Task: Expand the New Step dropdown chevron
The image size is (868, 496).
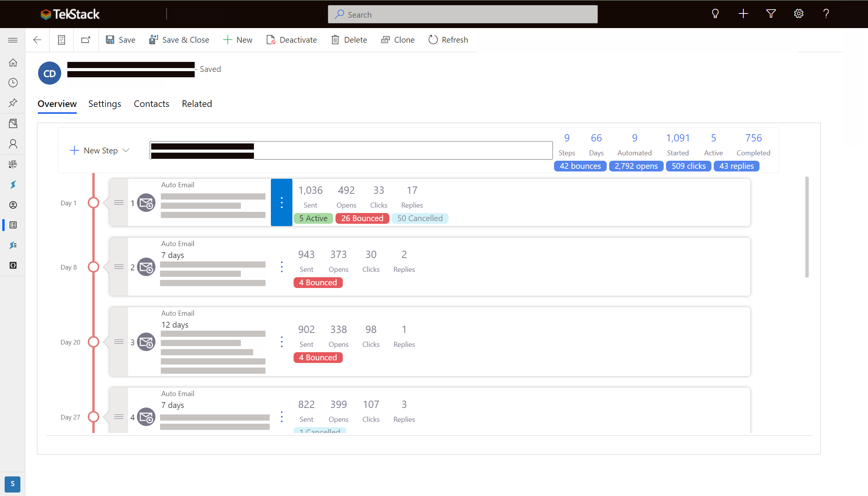Action: pyautogui.click(x=126, y=150)
